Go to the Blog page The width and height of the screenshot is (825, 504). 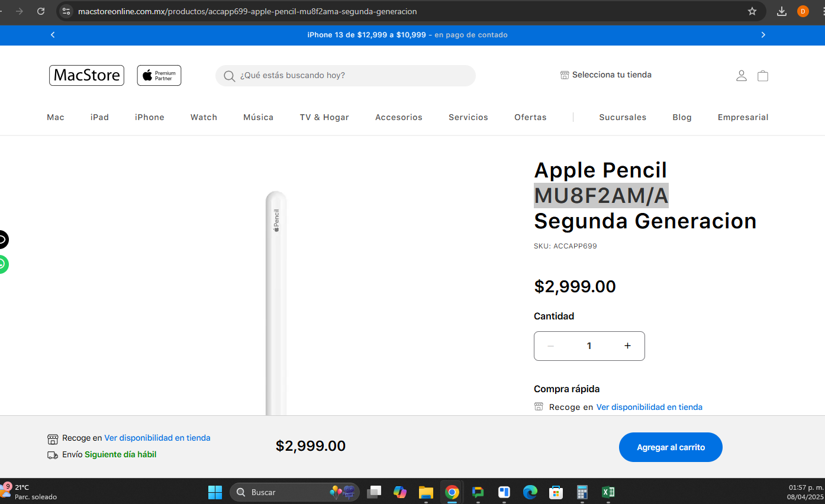[682, 117]
